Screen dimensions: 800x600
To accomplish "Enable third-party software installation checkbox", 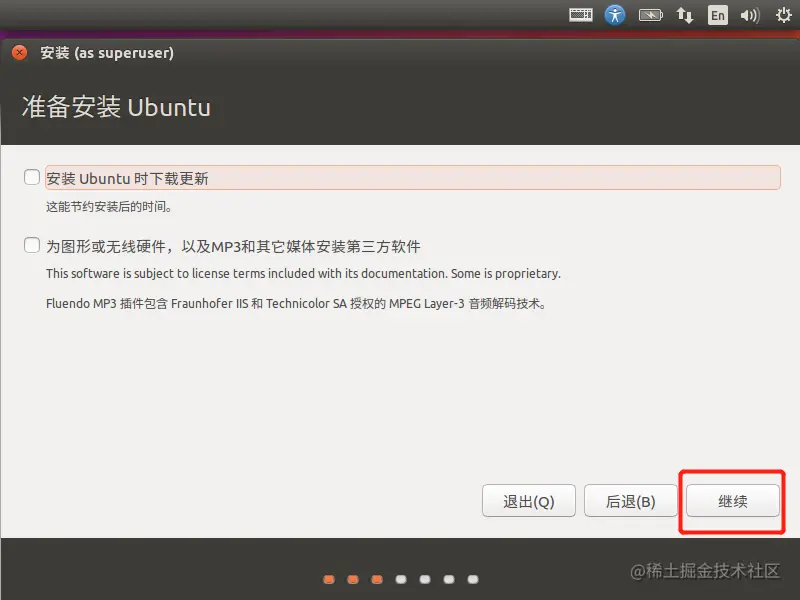I will [32, 245].
